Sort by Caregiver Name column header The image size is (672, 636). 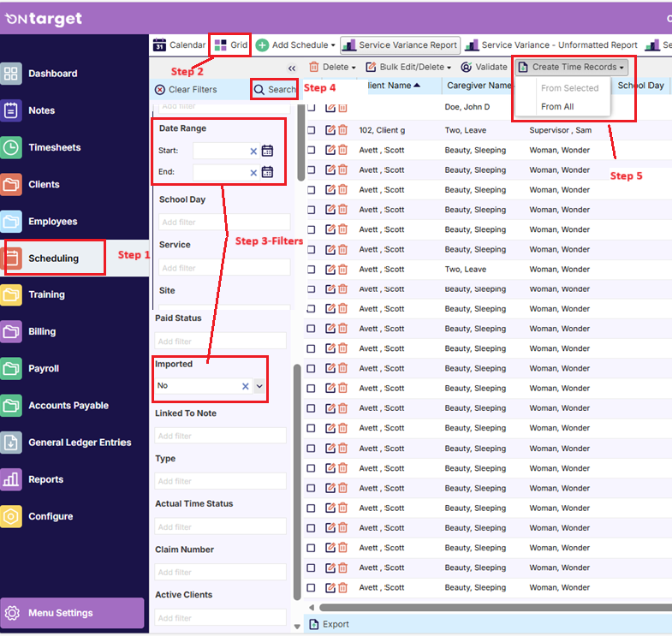(479, 86)
